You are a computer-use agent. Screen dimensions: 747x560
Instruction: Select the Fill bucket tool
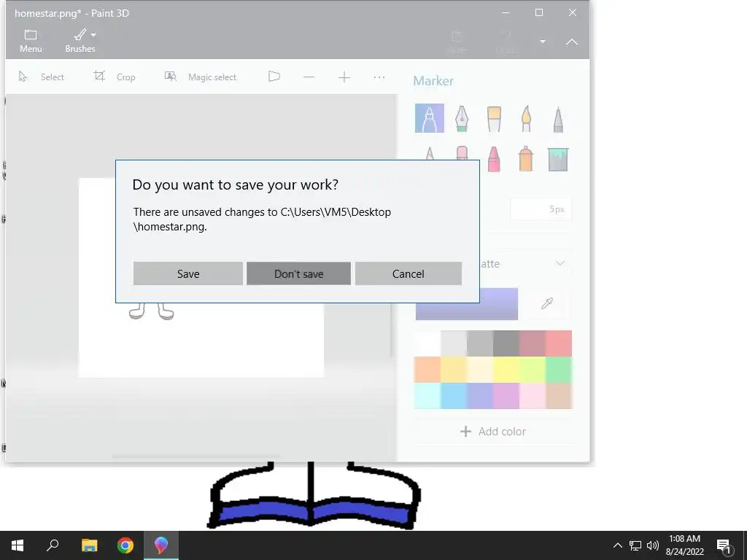pos(558,159)
